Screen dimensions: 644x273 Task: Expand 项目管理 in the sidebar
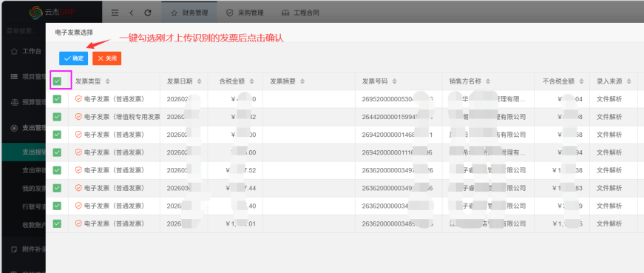click(x=23, y=76)
